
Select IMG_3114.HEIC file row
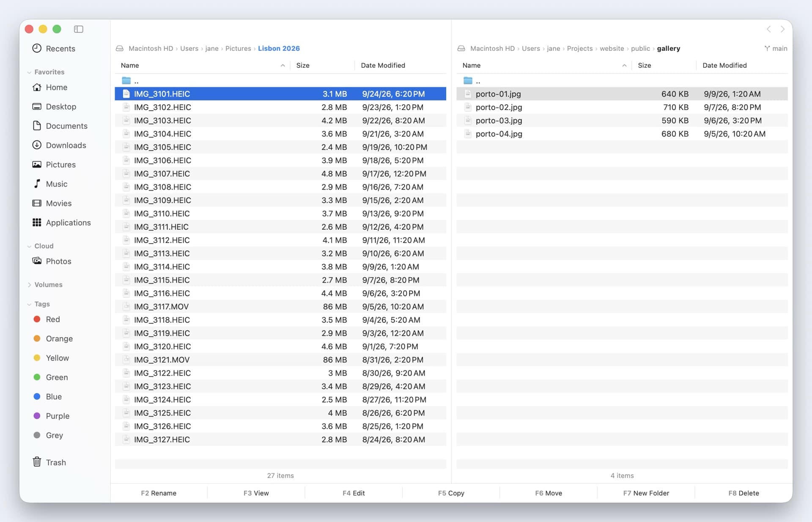(280, 266)
